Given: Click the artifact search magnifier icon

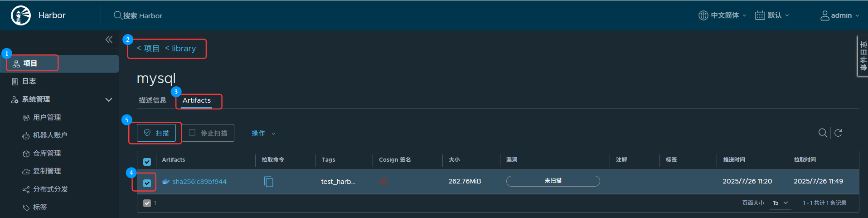Looking at the screenshot, I should click(823, 133).
